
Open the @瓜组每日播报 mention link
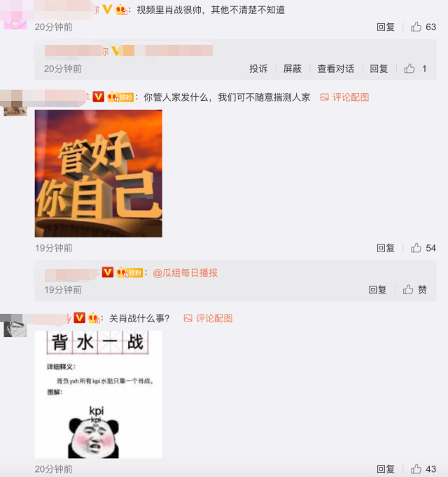pyautogui.click(x=185, y=273)
